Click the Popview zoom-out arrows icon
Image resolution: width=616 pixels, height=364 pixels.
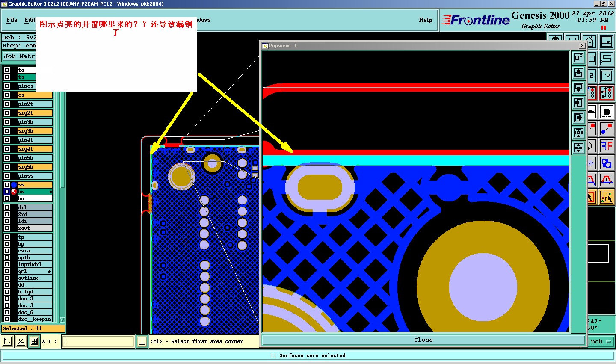coord(578,148)
